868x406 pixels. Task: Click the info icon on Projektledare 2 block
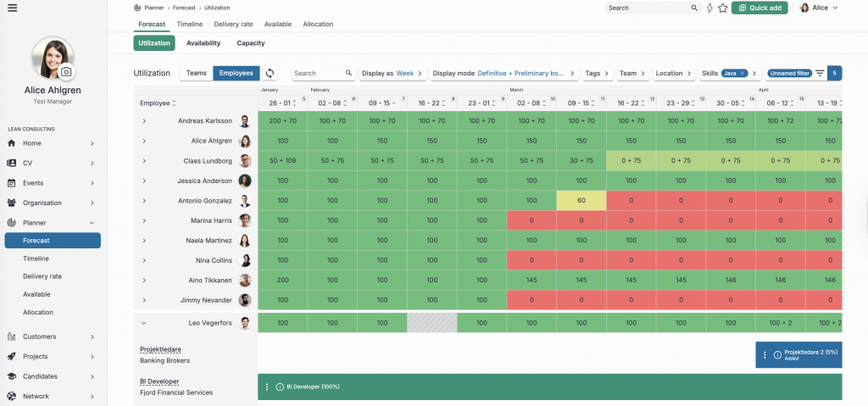coord(777,354)
